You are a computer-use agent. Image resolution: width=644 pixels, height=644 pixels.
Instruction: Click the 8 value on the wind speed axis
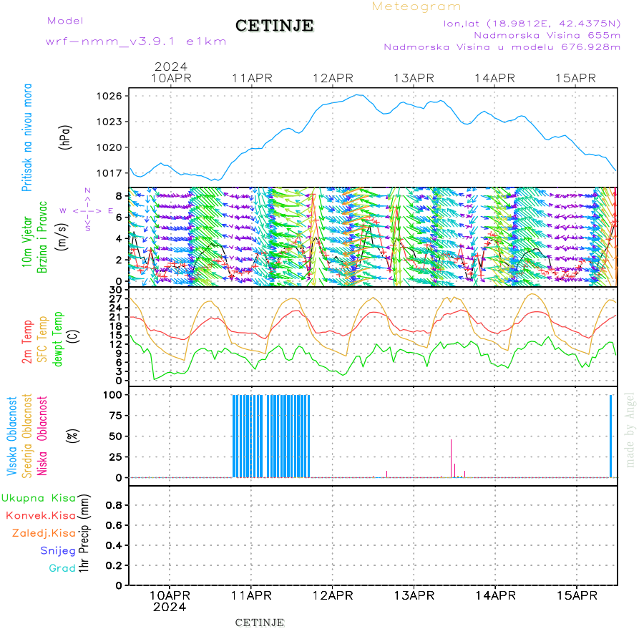coord(119,196)
